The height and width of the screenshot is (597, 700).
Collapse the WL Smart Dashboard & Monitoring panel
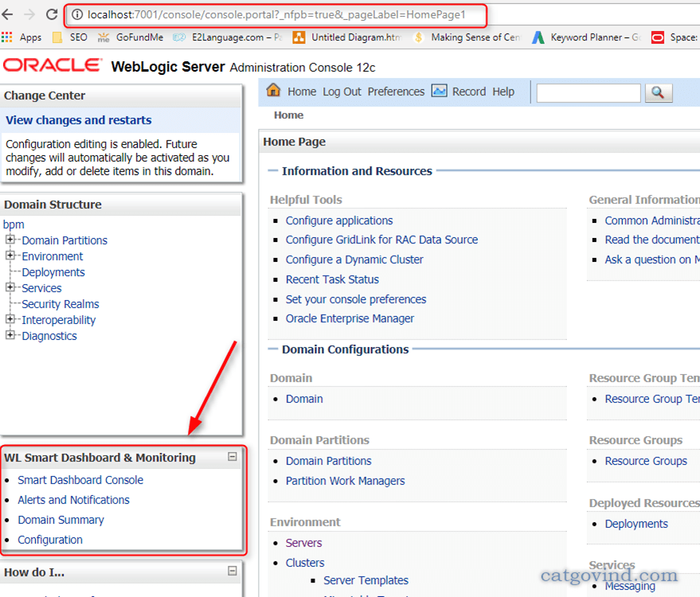click(x=232, y=457)
